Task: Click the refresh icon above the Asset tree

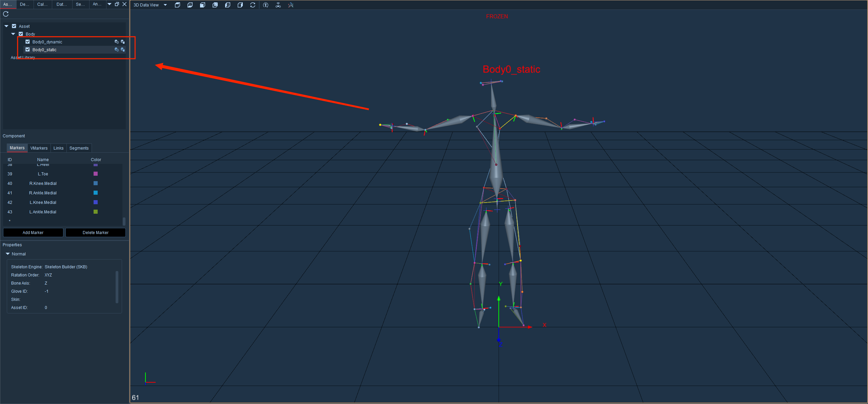Action: pyautogui.click(x=6, y=14)
